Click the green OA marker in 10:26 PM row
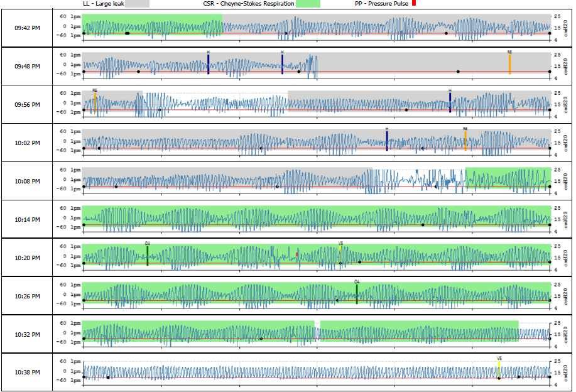Image resolution: width=576 pixels, height=392 pixels. (x=356, y=293)
